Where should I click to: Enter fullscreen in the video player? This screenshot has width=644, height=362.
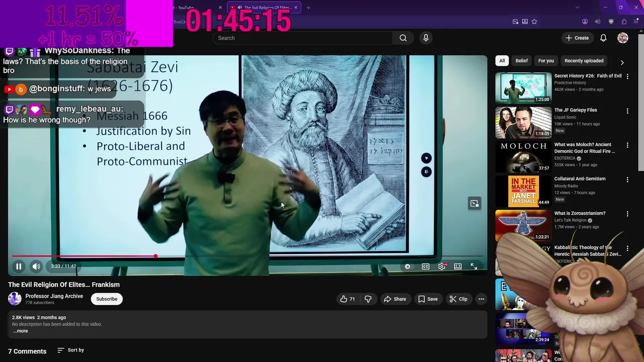474,266
